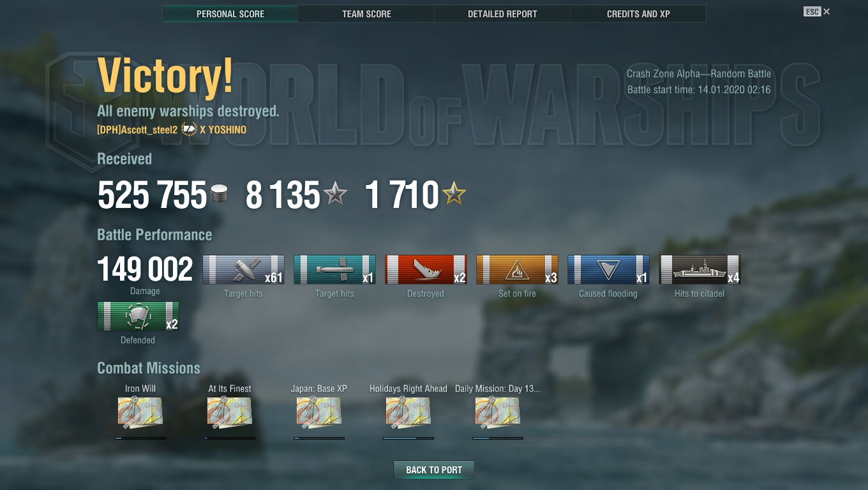Open the Credits and XP tab
Screen dimensions: 868x490
tap(638, 13)
